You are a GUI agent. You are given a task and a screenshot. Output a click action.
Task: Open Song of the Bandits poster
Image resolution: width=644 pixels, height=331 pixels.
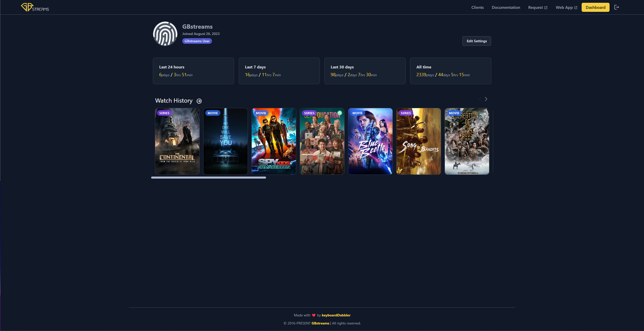(x=419, y=141)
